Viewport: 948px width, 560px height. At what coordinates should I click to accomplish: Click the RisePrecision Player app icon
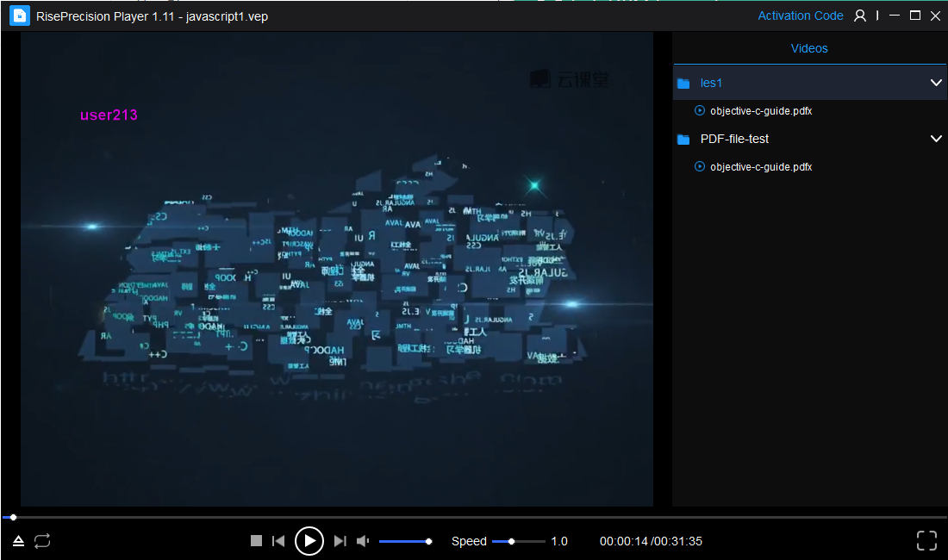19,16
